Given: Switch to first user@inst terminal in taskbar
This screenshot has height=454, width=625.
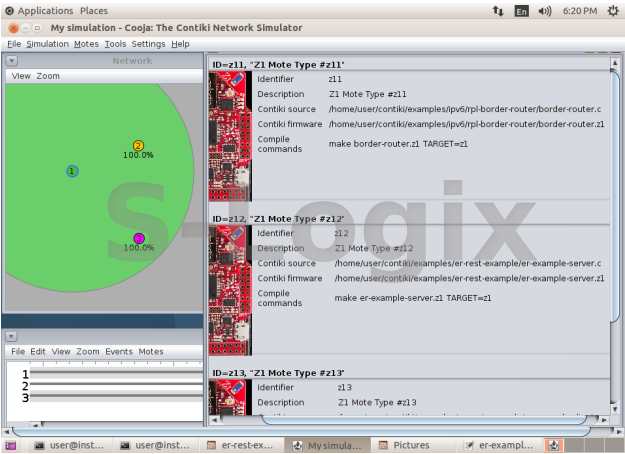Looking at the screenshot, I should pyautogui.click(x=69, y=445).
